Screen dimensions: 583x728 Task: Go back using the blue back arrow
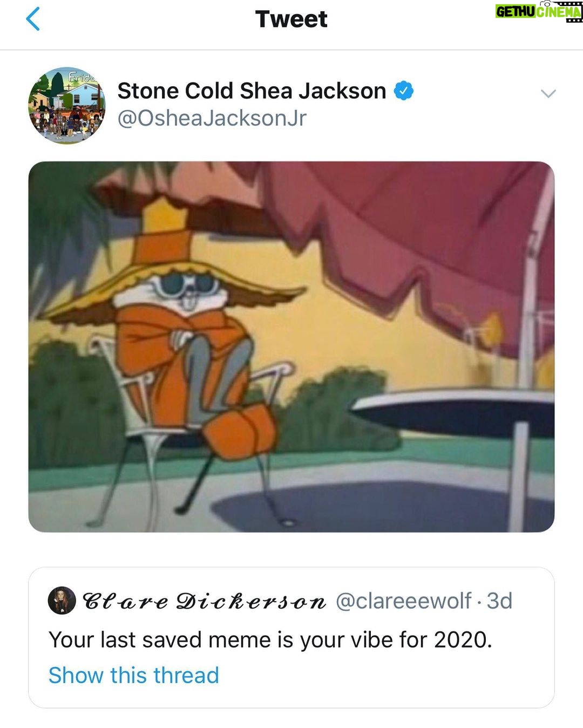click(33, 19)
